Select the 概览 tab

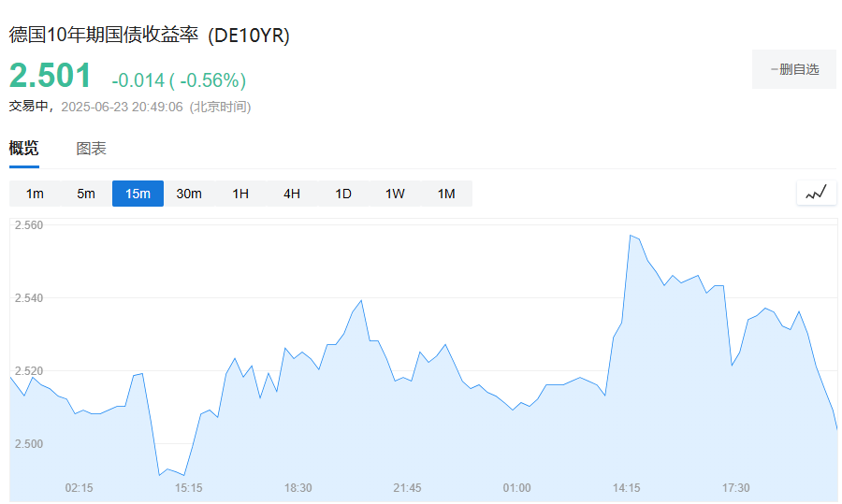point(24,149)
